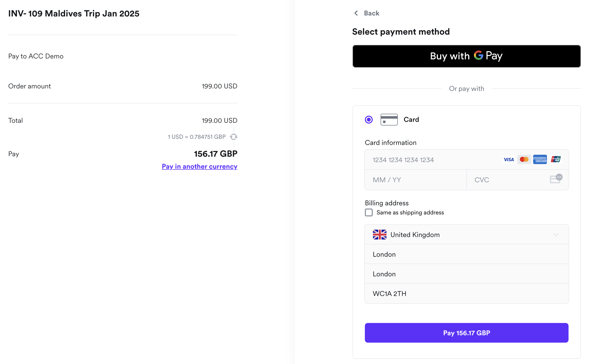Click the WC1A 2TH postal code field

pos(466,293)
